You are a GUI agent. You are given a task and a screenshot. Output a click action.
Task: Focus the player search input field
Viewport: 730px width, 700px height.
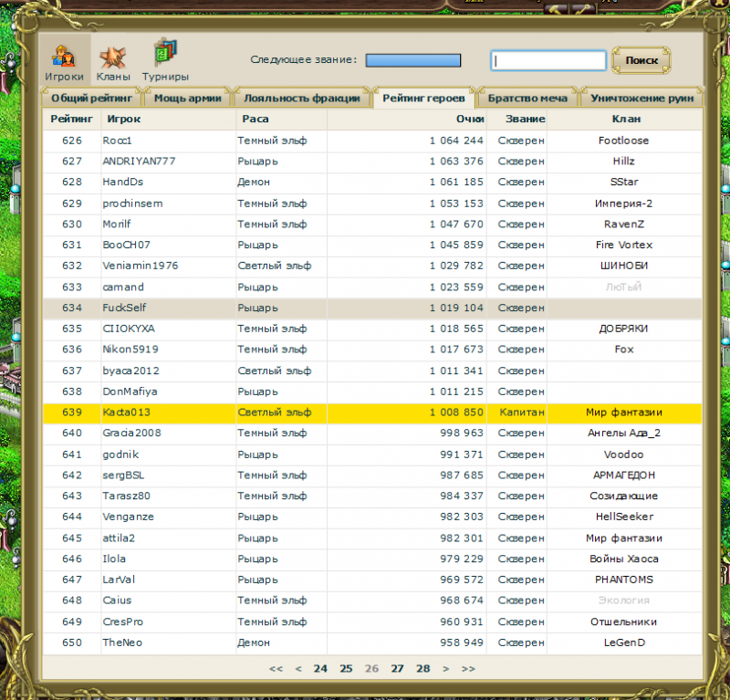548,60
